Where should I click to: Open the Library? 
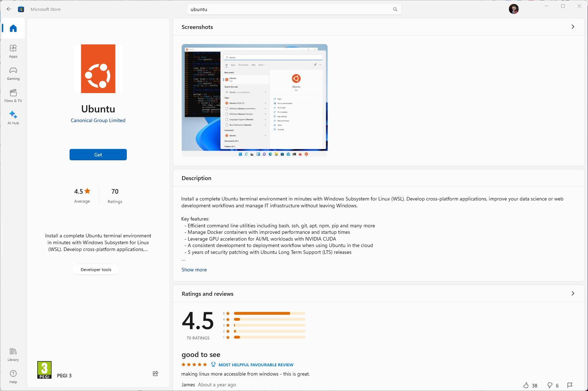click(13, 354)
